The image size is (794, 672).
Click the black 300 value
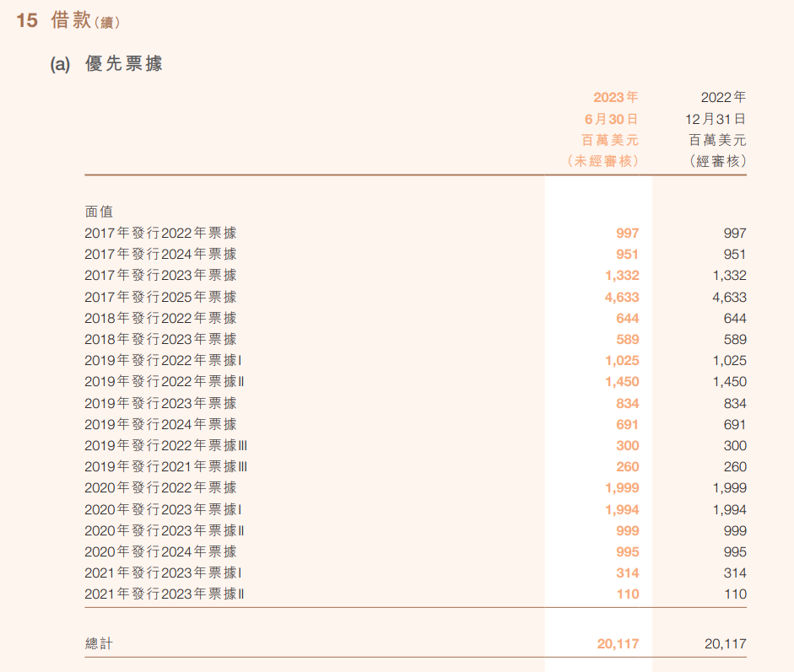[735, 445]
